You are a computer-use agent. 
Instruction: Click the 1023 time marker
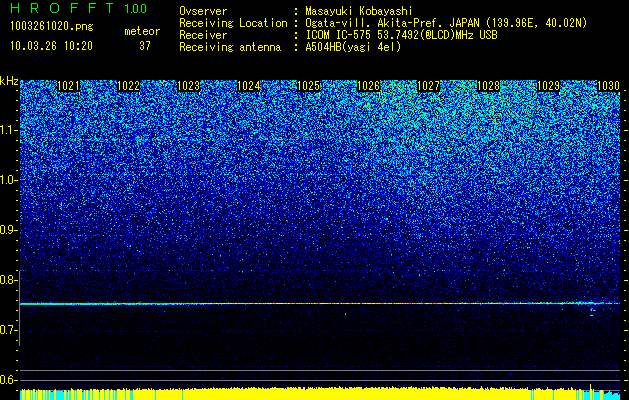point(189,86)
